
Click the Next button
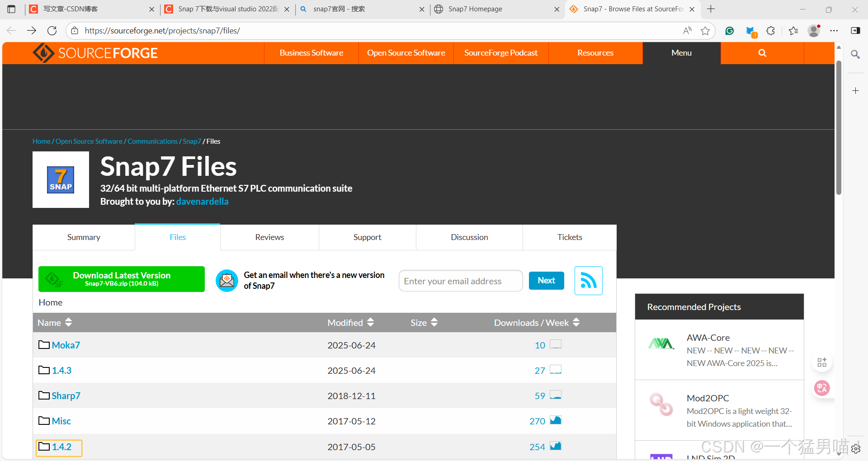[x=546, y=281]
